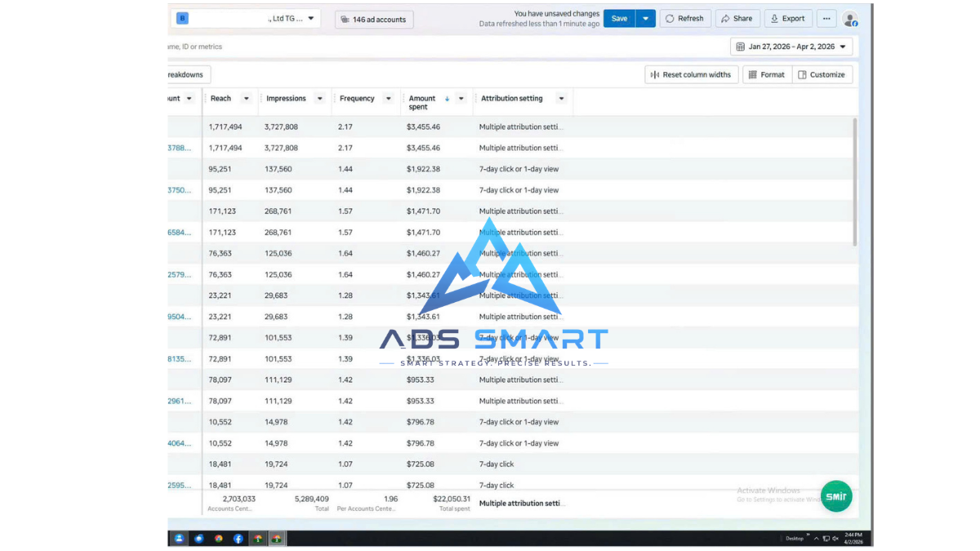This screenshot has width=980, height=551.
Task: Click the table's vertical scrollbar
Action: point(855,181)
